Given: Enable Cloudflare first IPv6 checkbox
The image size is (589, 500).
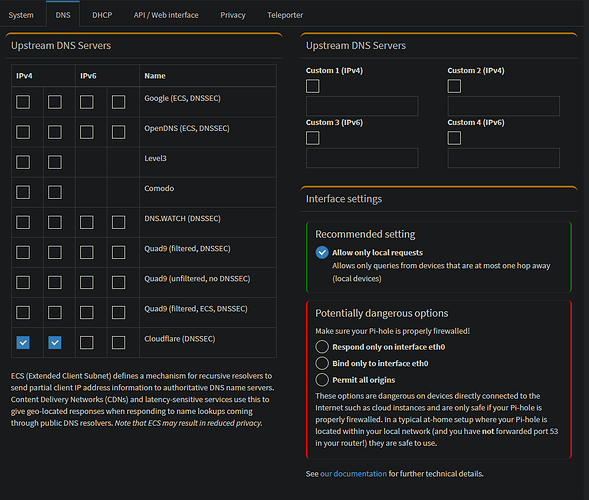Looking at the screenshot, I should pos(87,342).
